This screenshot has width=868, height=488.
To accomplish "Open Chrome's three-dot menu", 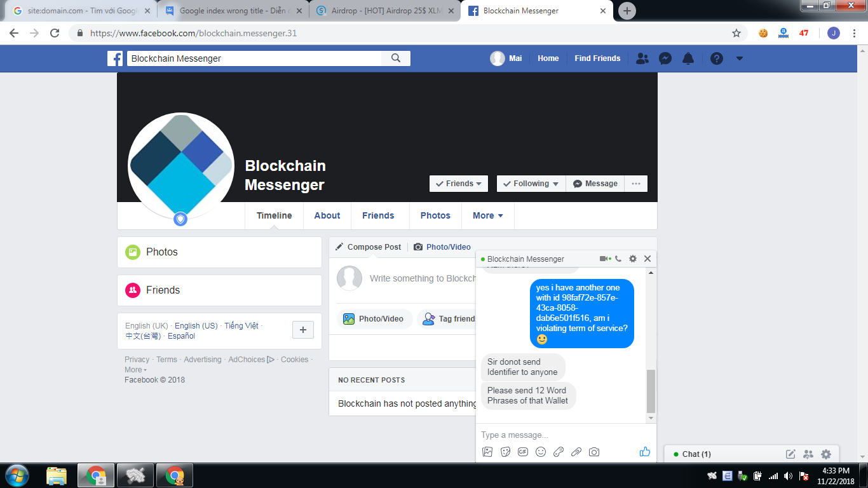I will pyautogui.click(x=855, y=33).
